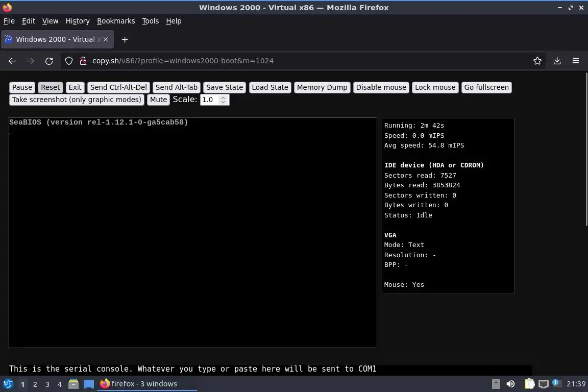Click the page vertical scrollbar
Screen dimensions: 588x392
click(x=586, y=150)
